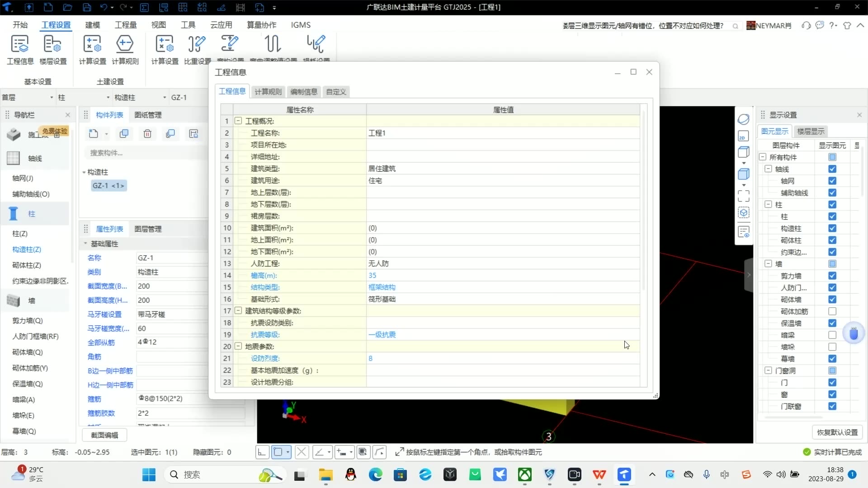This screenshot has height=488, width=868.
Task: Click the new component icon in 构件列表
Action: tap(94, 134)
